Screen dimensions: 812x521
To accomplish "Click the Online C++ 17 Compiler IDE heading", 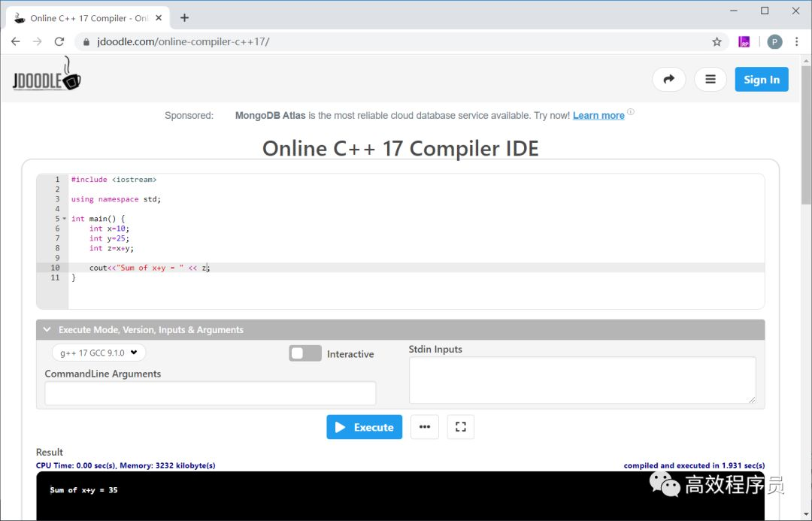I will pos(400,149).
